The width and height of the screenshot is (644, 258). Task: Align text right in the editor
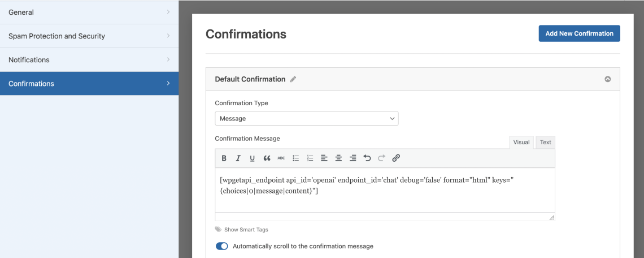click(x=353, y=158)
